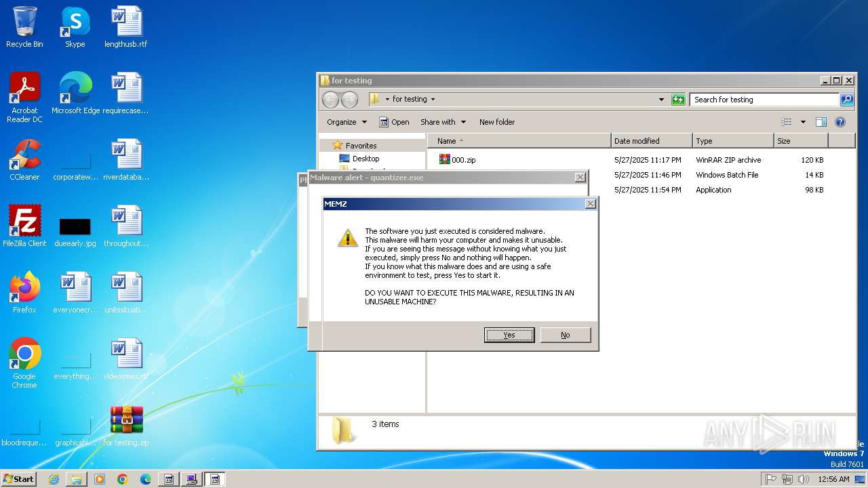The image size is (868, 488).
Task: Click the volume speaker tray icon
Action: pyautogui.click(x=804, y=479)
